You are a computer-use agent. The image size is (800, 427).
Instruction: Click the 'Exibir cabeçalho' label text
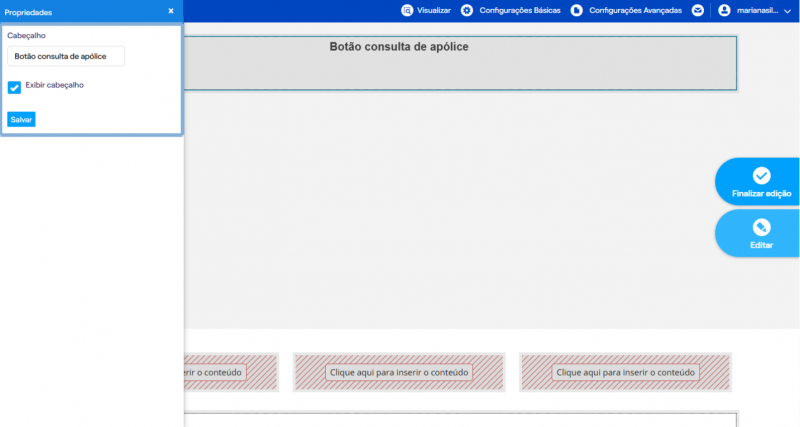click(55, 85)
